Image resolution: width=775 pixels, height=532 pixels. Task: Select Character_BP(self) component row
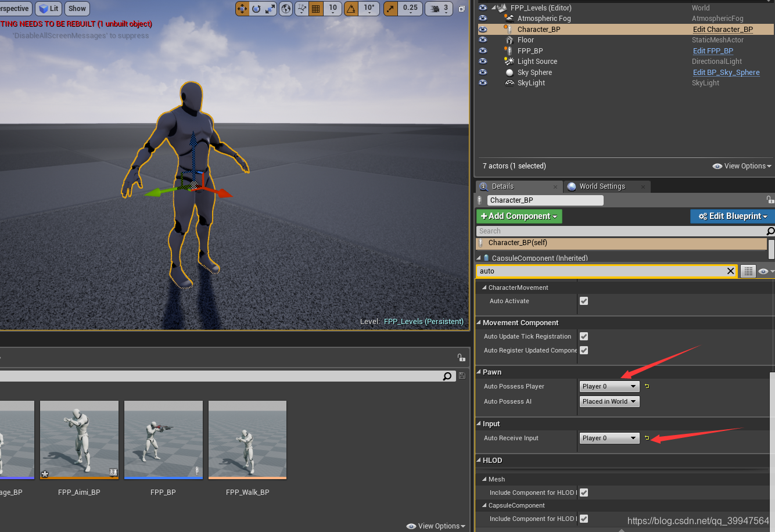[x=622, y=243]
